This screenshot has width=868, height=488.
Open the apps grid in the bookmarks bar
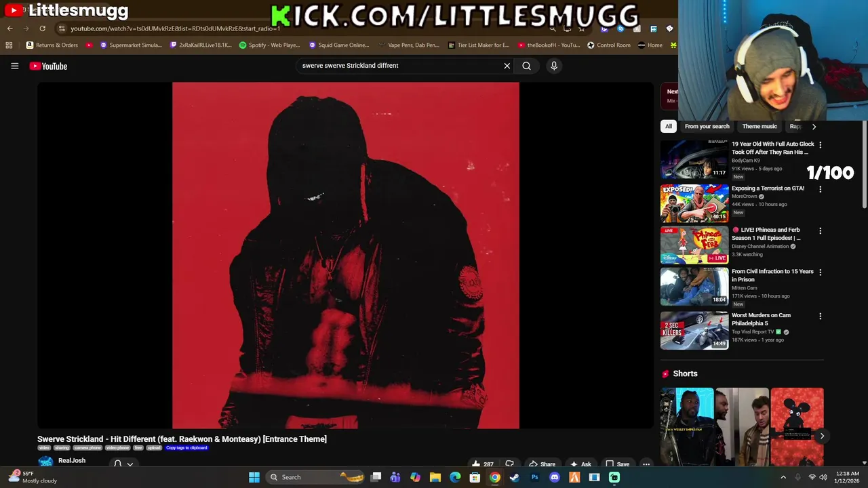pyautogui.click(x=9, y=45)
